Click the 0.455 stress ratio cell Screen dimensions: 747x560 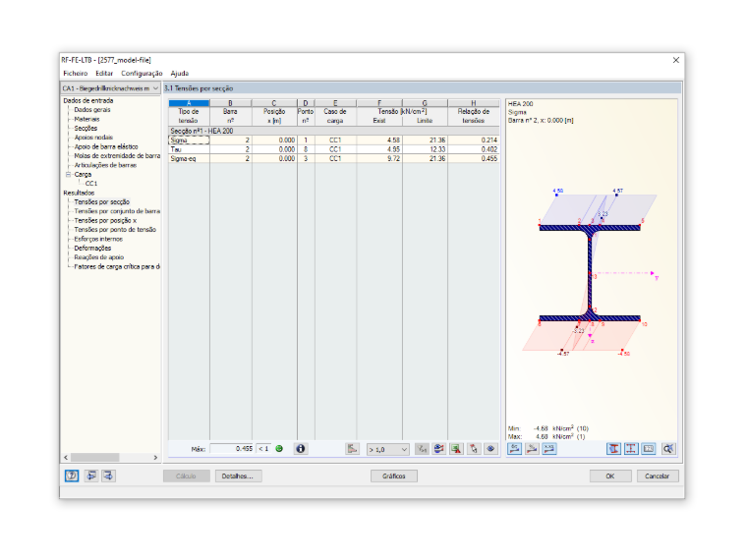coord(474,158)
